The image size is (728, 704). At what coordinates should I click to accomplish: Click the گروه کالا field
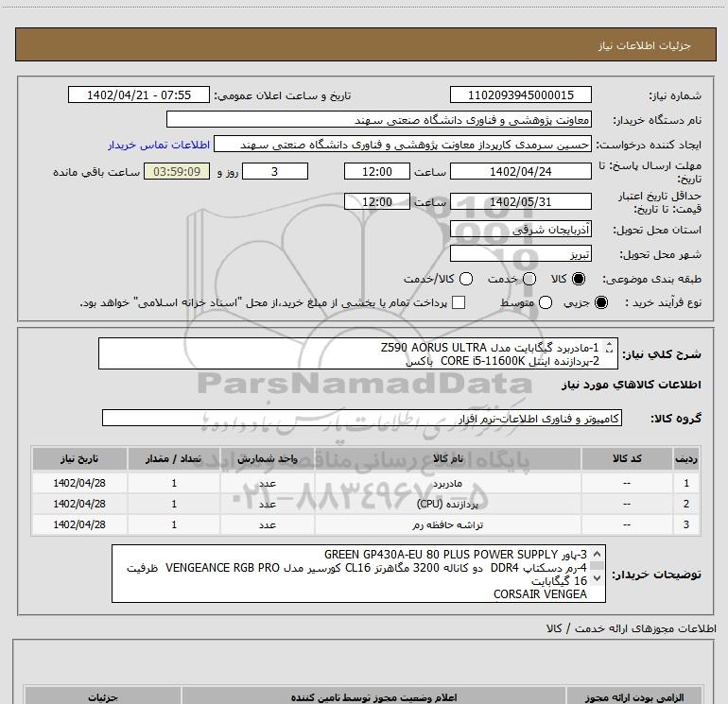coord(362,418)
